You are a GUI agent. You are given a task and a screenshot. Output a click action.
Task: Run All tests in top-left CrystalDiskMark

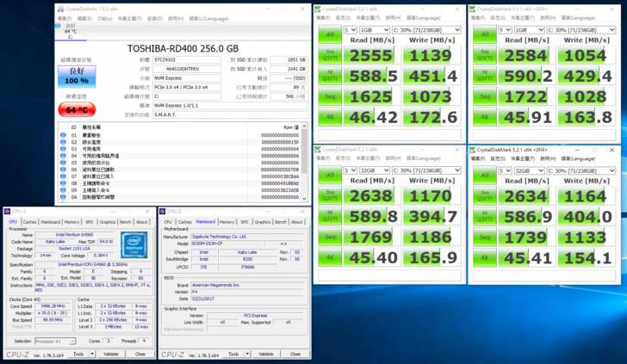click(330, 36)
